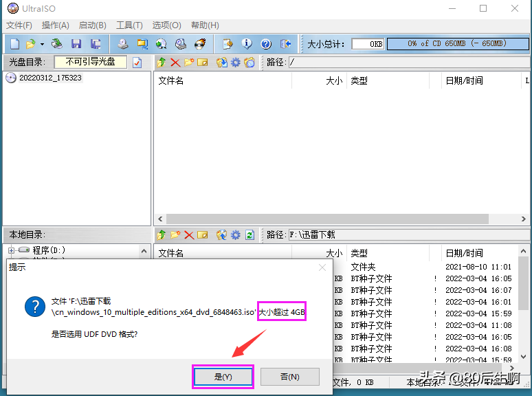532x396 pixels.
Task: Sort image pane by 大小 column header
Action: coord(319,80)
